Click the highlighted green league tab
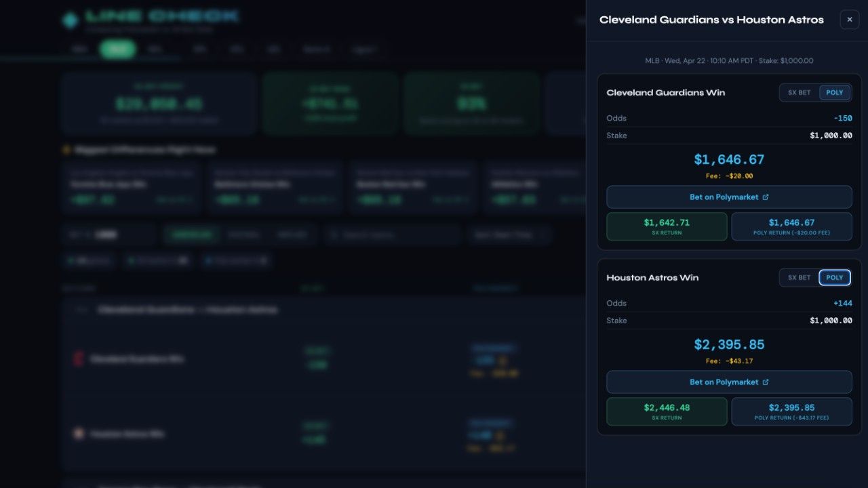Screen dimensions: 868x488 click(117, 49)
